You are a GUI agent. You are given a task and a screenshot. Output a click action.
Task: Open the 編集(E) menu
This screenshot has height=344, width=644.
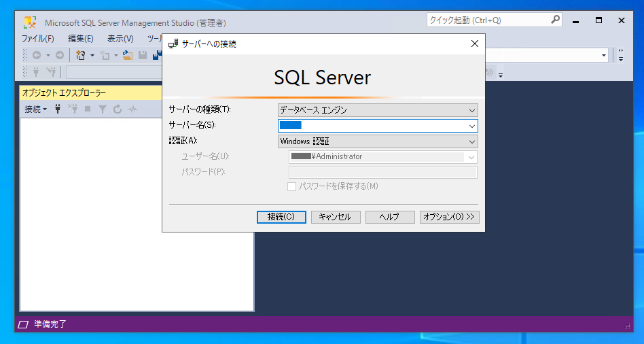click(x=80, y=39)
